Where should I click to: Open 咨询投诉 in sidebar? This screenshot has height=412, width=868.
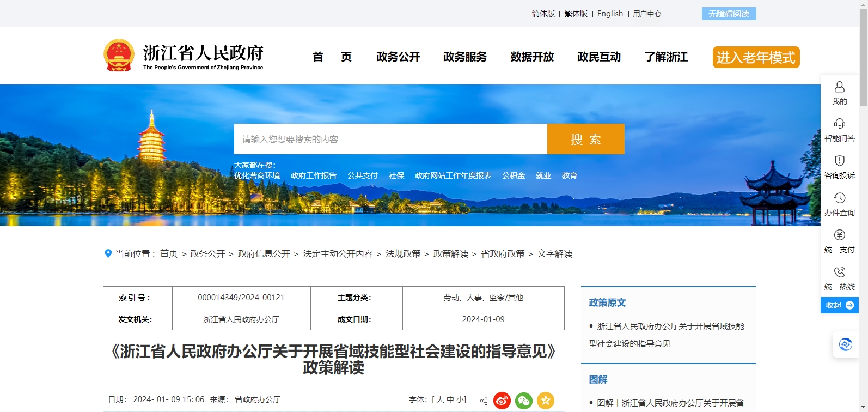click(839, 167)
